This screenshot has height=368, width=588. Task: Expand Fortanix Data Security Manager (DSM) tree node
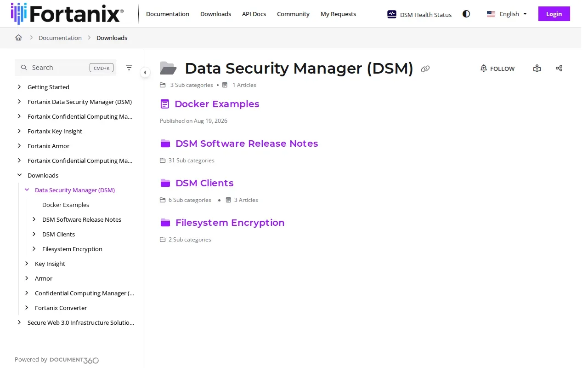pos(19,102)
